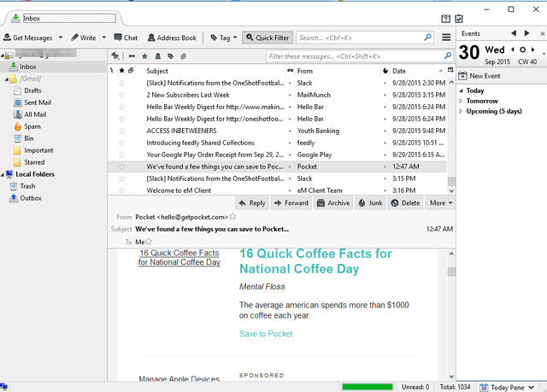Image resolution: width=547 pixels, height=392 pixels.
Task: Delete the currently open message
Action: (x=405, y=203)
